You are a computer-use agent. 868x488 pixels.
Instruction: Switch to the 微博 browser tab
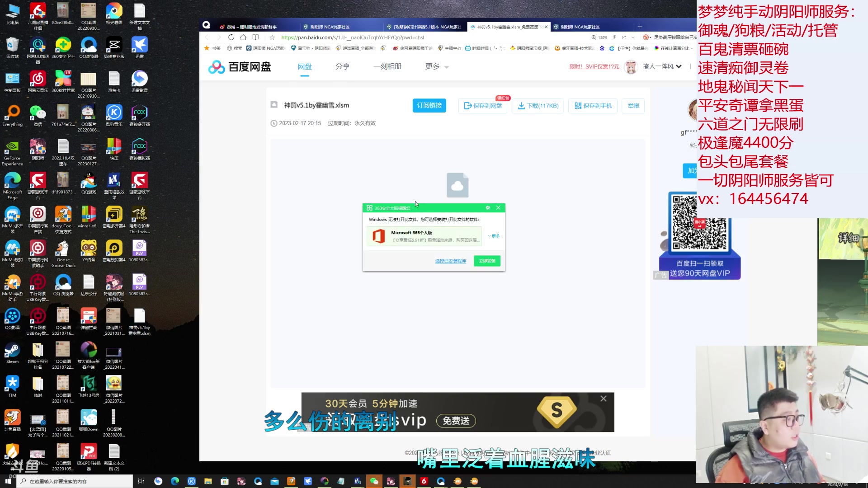(x=251, y=27)
